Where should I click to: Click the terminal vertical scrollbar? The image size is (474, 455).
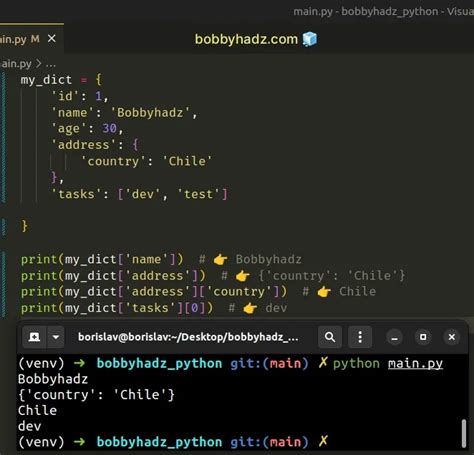(464, 433)
